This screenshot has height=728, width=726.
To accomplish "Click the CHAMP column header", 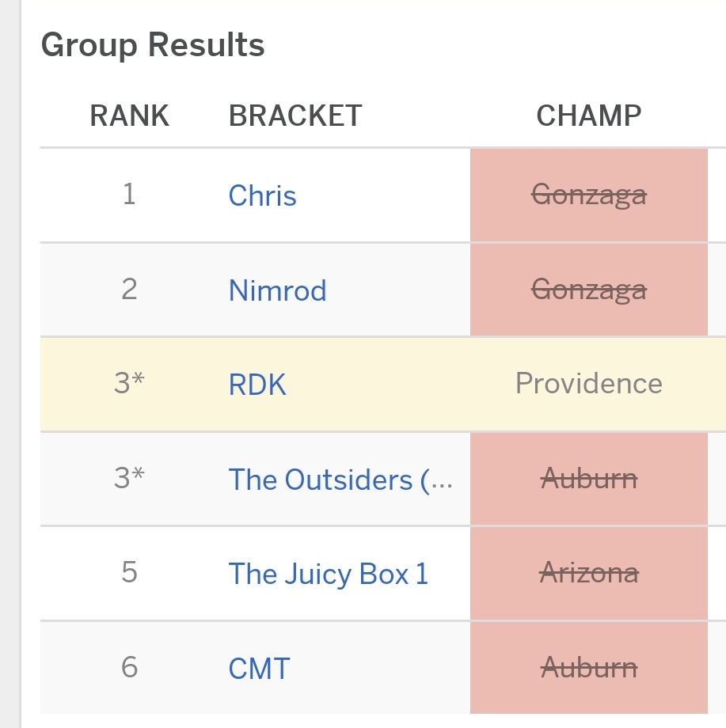I will (588, 116).
